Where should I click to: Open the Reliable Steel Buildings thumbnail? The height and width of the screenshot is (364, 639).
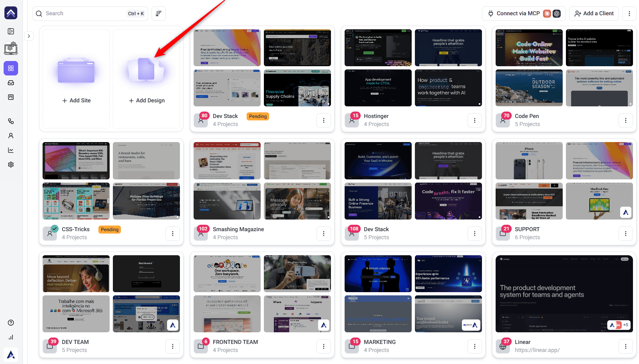[x=146, y=201]
